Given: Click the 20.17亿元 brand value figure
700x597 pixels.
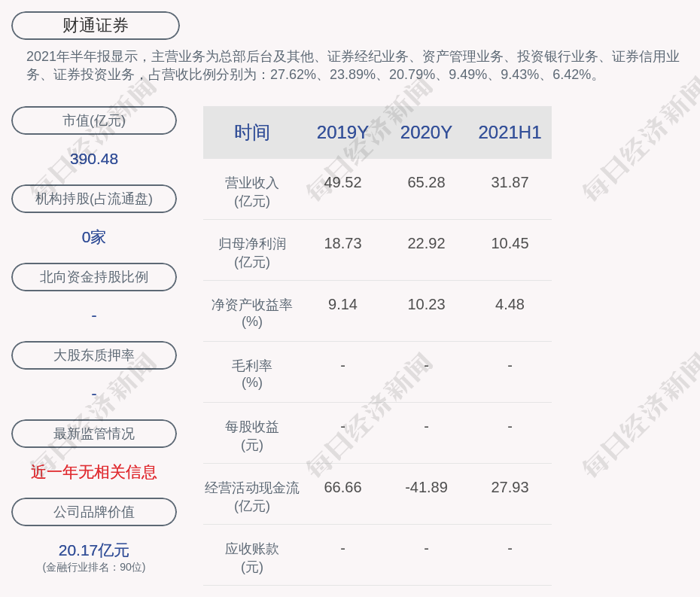Looking at the screenshot, I should click(x=94, y=550).
